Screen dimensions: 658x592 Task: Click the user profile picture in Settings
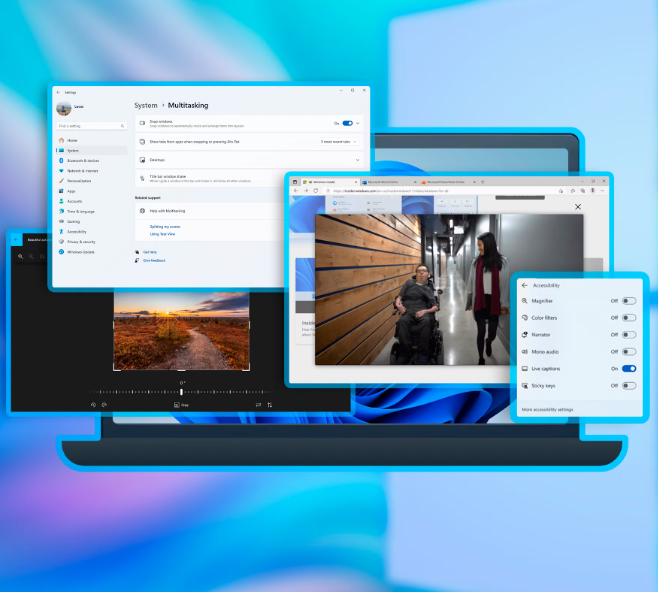pyautogui.click(x=64, y=109)
